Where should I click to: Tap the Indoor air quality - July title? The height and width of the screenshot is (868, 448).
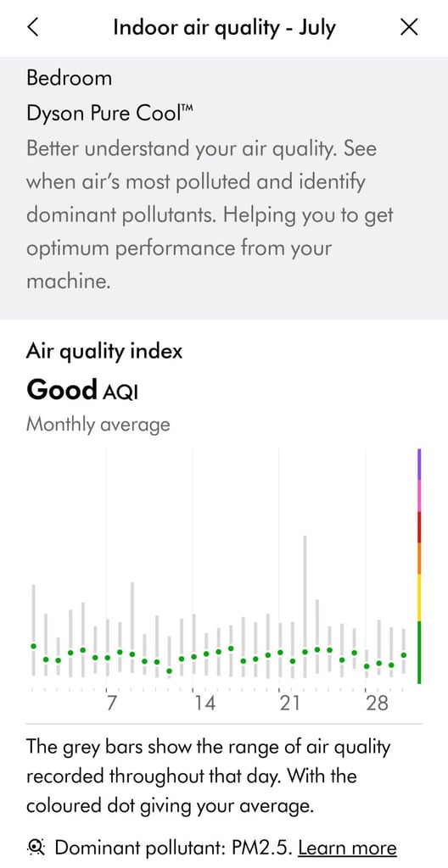pos(224,27)
